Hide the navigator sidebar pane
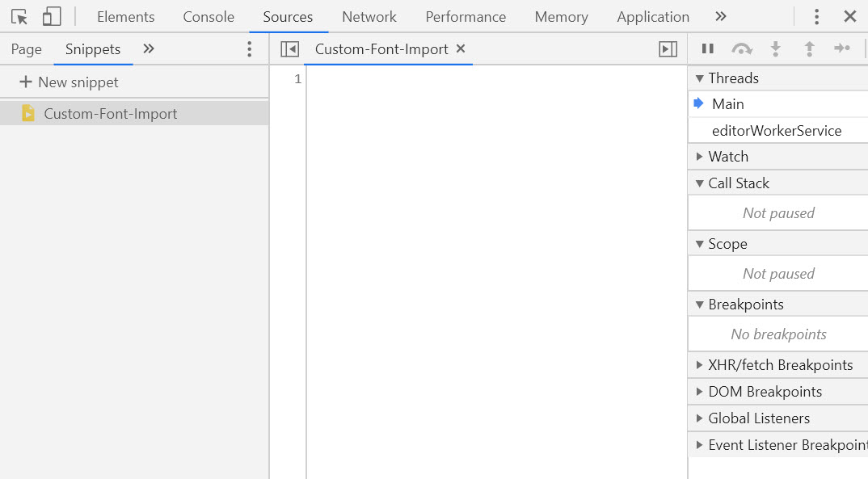This screenshot has width=868, height=479. [x=289, y=49]
